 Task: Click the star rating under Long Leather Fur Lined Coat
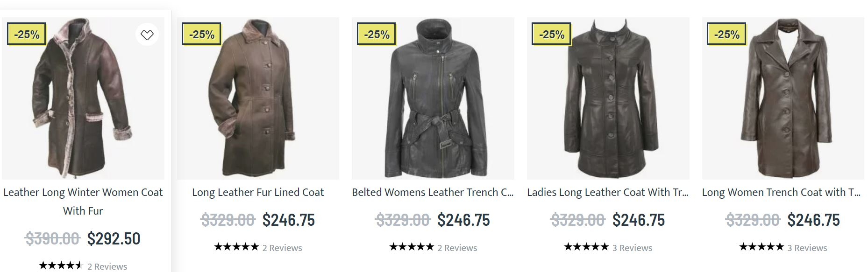pos(236,247)
